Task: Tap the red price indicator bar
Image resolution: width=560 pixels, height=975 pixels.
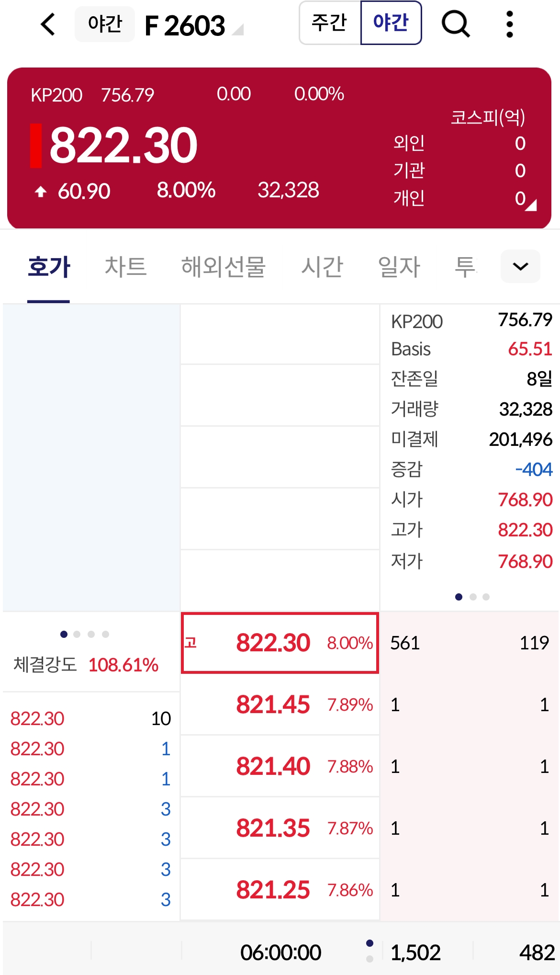Action: click(36, 146)
